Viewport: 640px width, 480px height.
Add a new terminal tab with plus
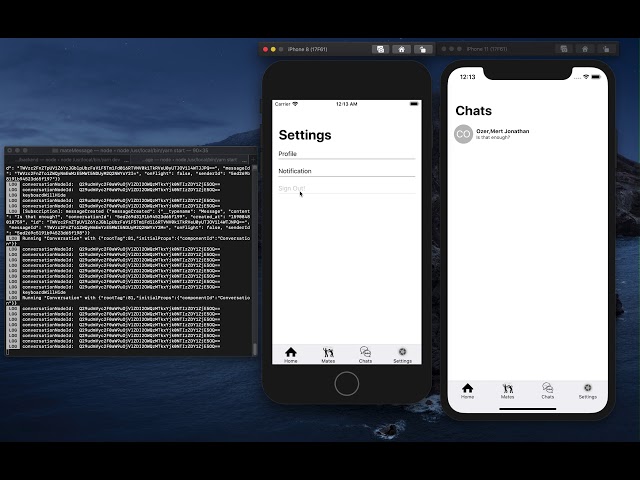(x=253, y=160)
